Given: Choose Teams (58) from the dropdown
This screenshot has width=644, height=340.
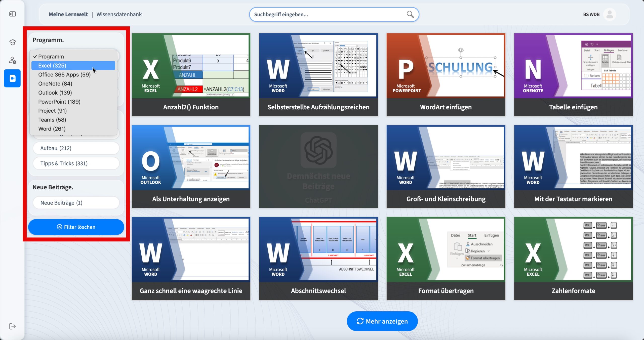Looking at the screenshot, I should (x=73, y=120).
